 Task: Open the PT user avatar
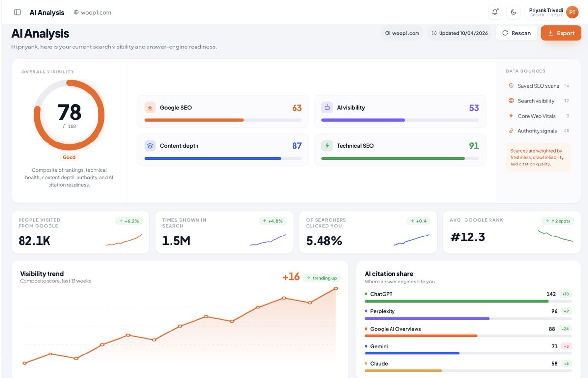[x=572, y=12]
